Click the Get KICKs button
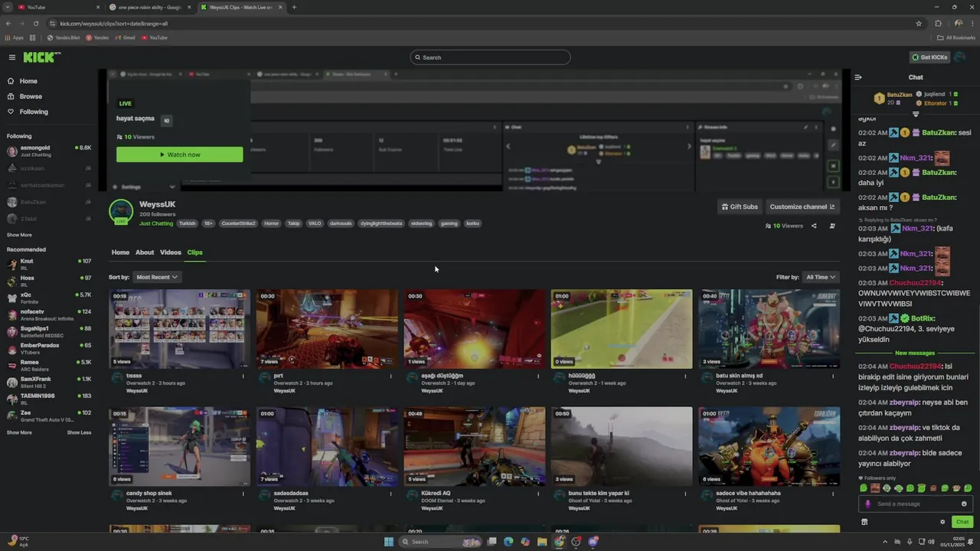This screenshot has width=980, height=551. point(930,57)
